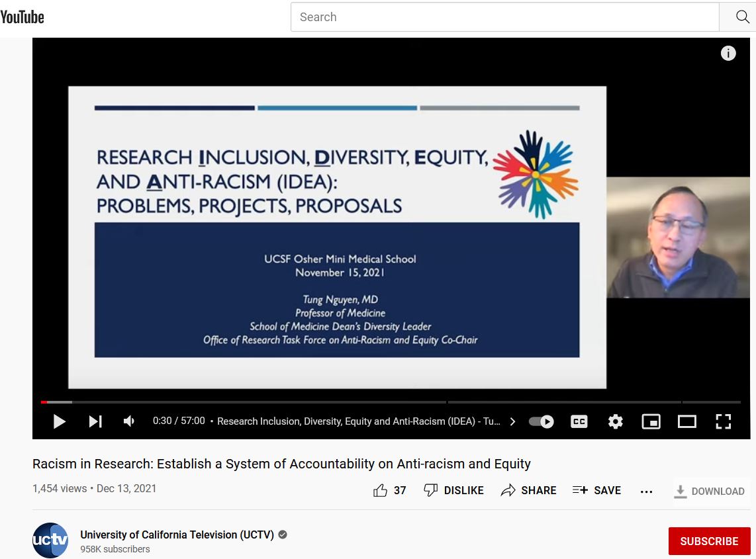The height and width of the screenshot is (559, 756).
Task: Click the Dislike button
Action: click(x=453, y=491)
